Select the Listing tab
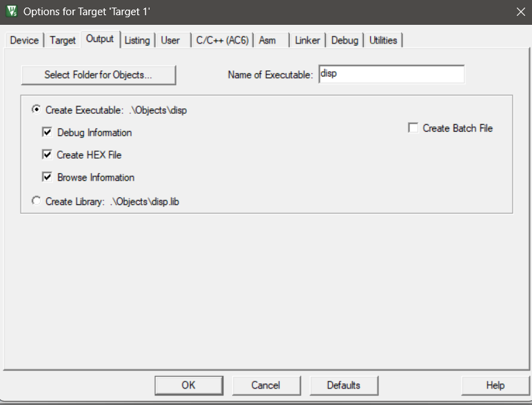The height and width of the screenshot is (405, 532). coord(137,41)
